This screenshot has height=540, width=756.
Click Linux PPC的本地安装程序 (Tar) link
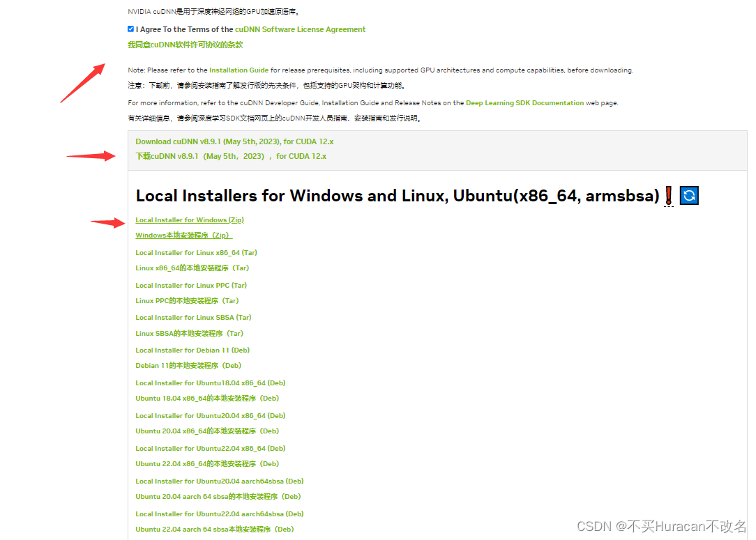(187, 300)
